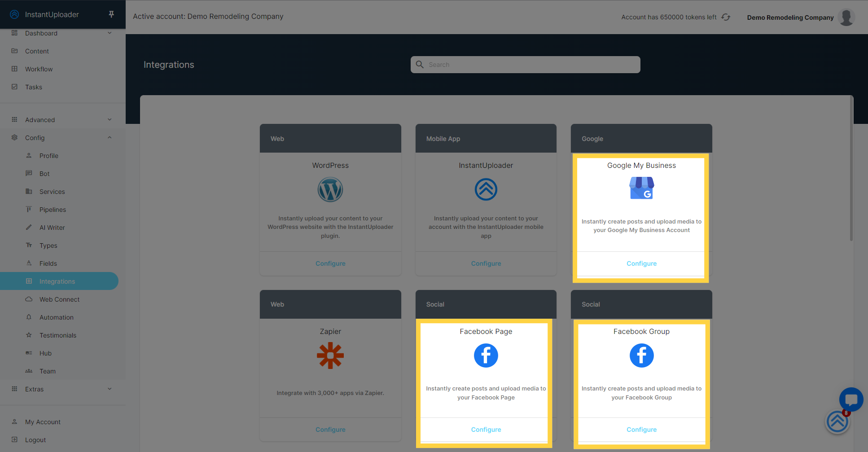Configure the Zapier integration
The height and width of the screenshot is (452, 868).
(x=330, y=430)
